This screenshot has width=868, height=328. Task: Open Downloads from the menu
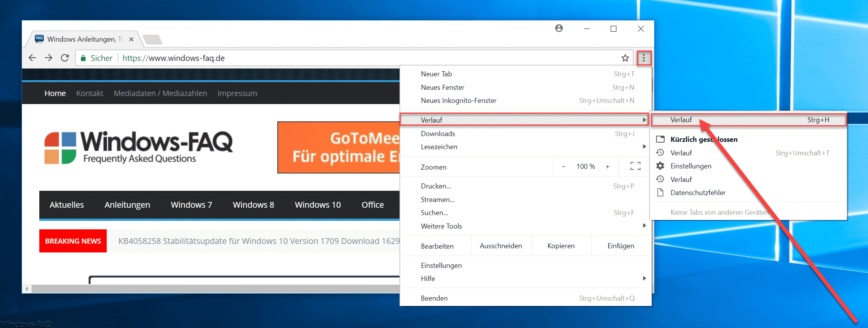526,133
